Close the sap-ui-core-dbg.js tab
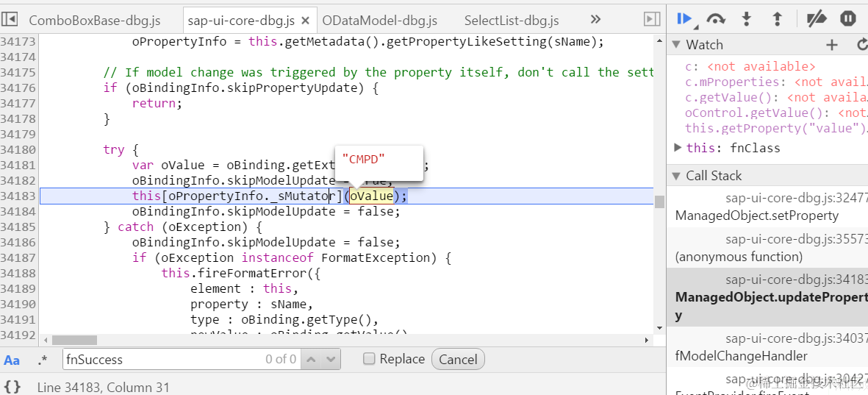 (x=305, y=21)
